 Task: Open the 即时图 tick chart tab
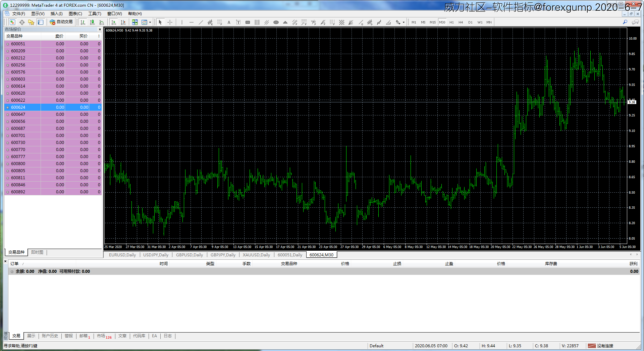[37, 252]
